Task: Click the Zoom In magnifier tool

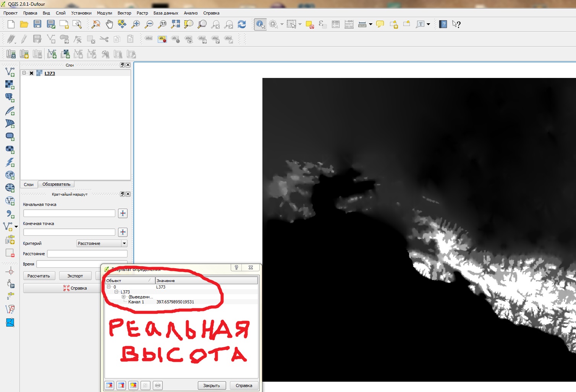Action: [x=136, y=24]
